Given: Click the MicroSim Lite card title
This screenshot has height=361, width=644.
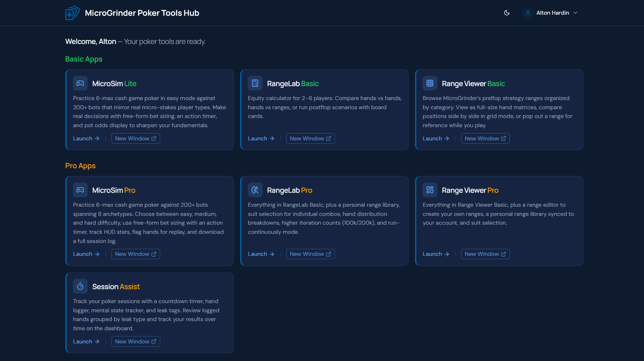Looking at the screenshot, I should click(114, 84).
